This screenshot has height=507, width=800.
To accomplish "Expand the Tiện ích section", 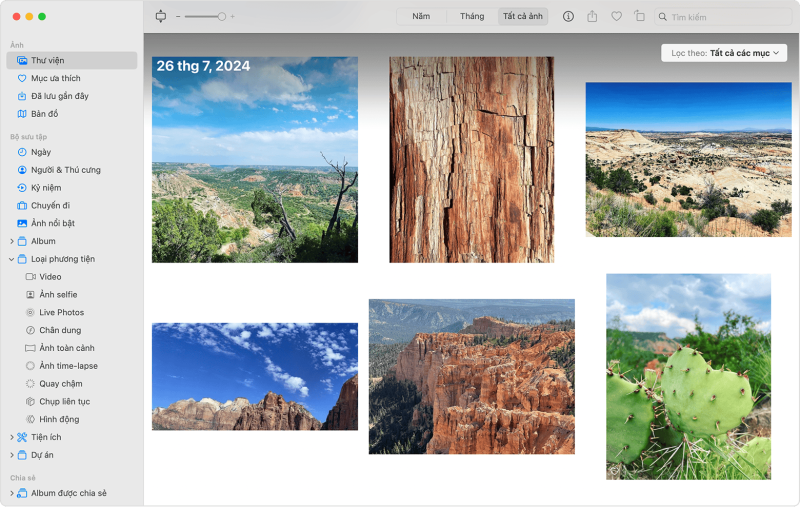I will point(11,437).
